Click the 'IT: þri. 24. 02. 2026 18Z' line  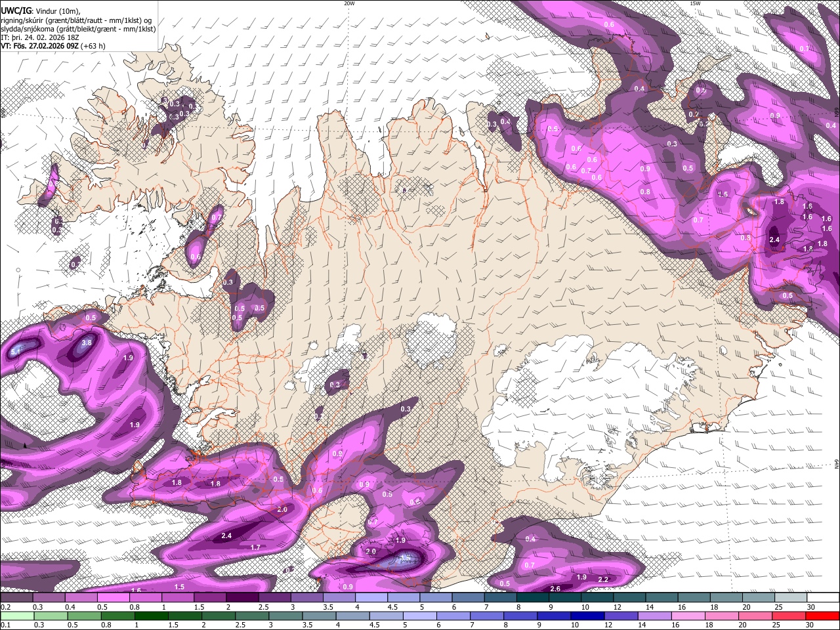tap(40, 37)
